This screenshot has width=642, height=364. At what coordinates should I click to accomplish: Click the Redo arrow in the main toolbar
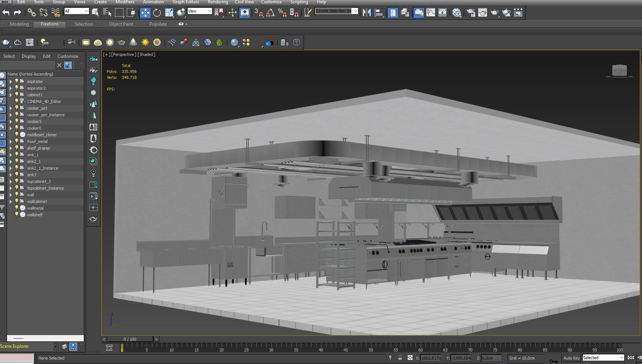click(x=17, y=13)
